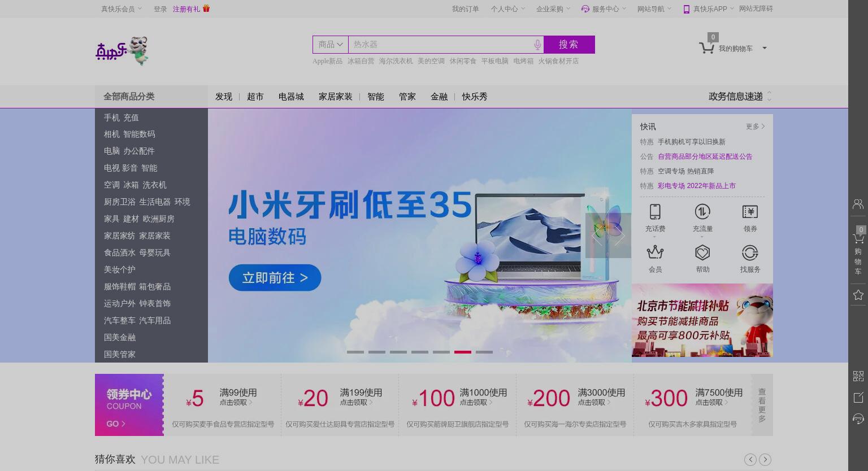868x471 pixels.
Task: Click the 领券 coupon icon
Action: (x=750, y=212)
